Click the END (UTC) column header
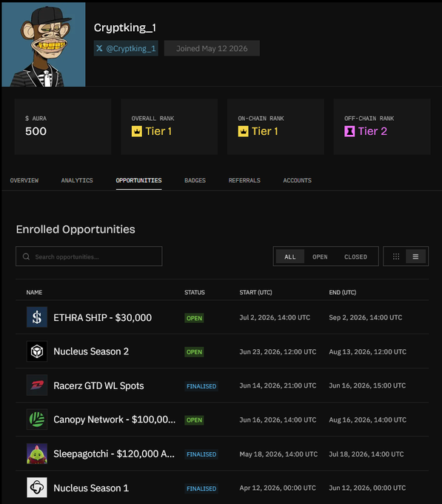The height and width of the screenshot is (504, 442). [343, 292]
